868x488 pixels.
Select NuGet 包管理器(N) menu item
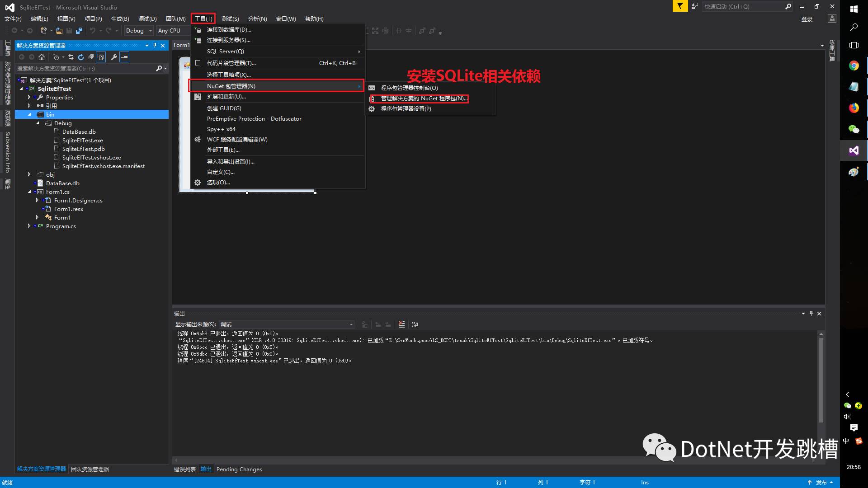(x=276, y=86)
